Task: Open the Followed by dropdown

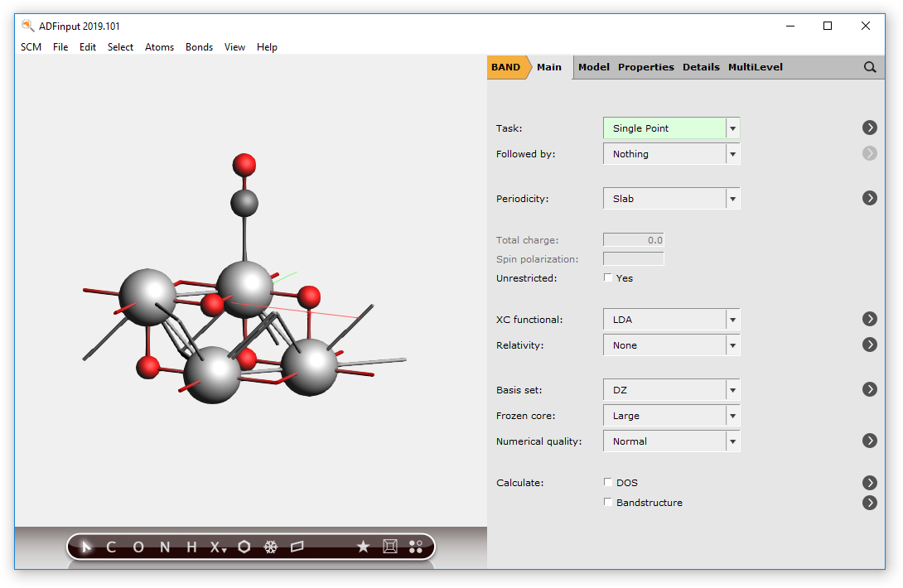Action: point(671,154)
